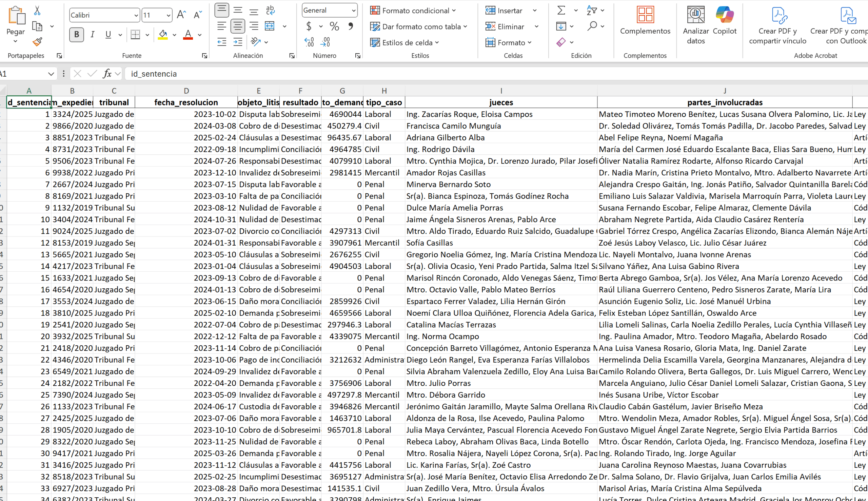Click the Merge and Center icon

point(270,26)
